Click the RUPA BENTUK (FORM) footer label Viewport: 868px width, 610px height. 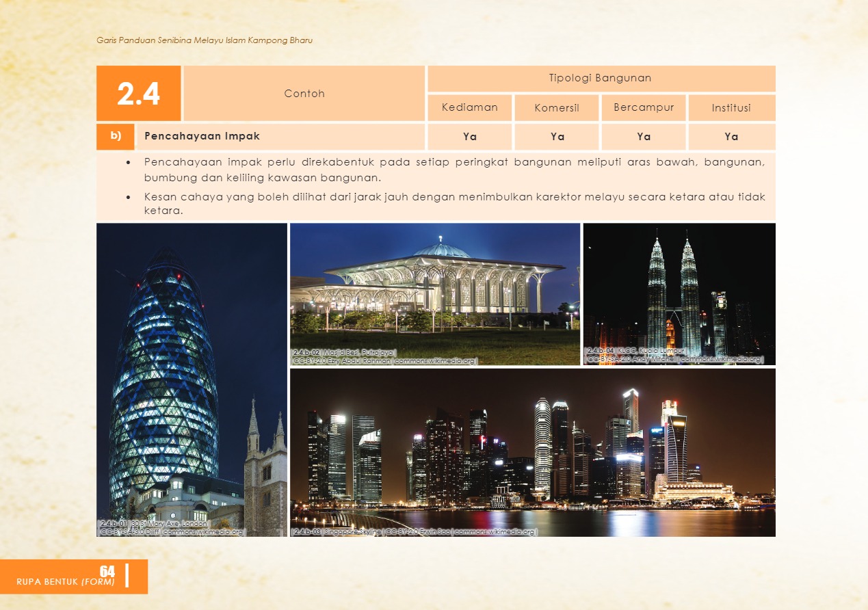[x=65, y=582]
